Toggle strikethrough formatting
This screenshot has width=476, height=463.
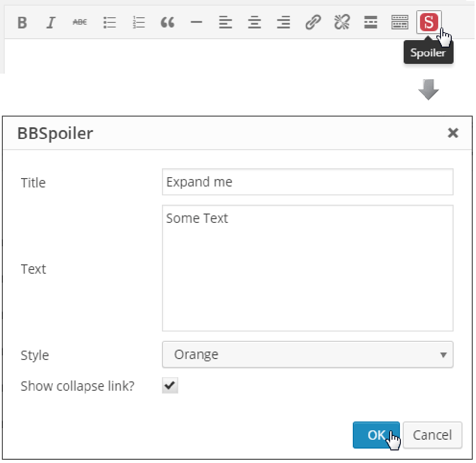pos(80,22)
